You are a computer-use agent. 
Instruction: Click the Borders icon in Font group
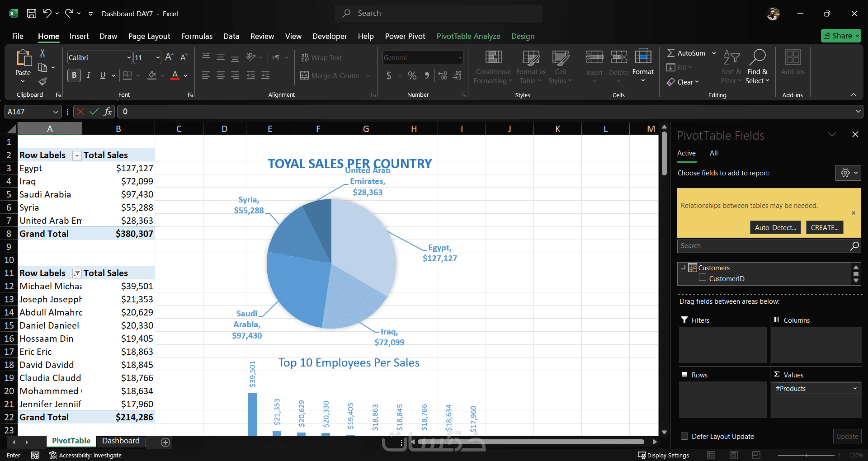[127, 75]
